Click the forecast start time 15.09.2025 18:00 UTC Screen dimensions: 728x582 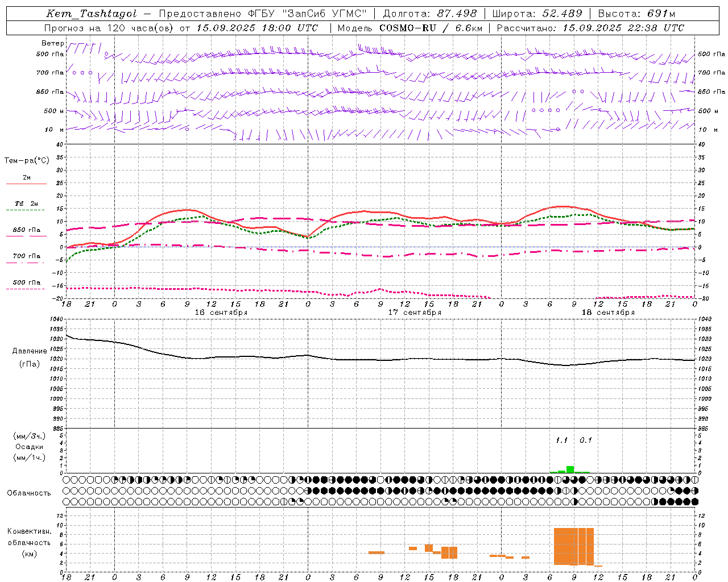257,28
